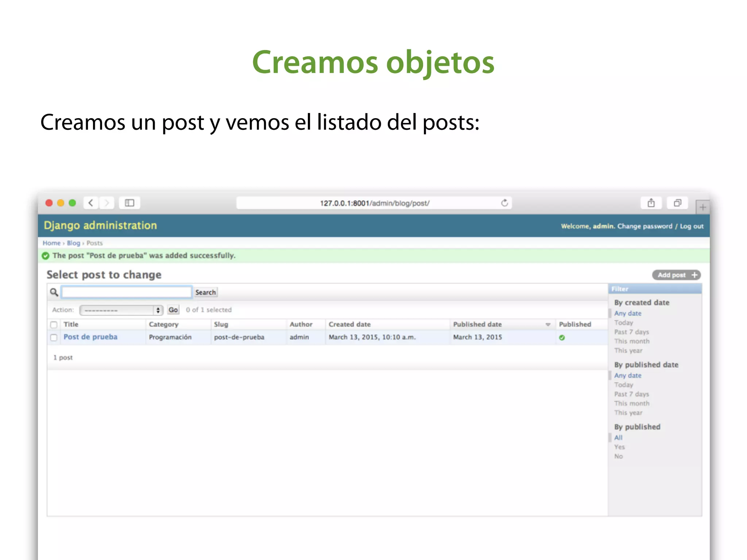Select Any date under By published date
Screen dimensions: 747x560
coord(627,376)
